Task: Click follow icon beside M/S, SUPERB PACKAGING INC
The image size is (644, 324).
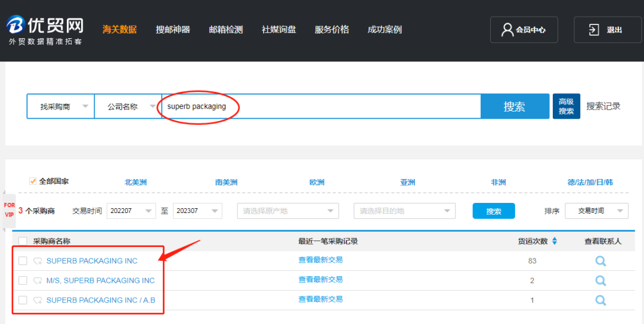Action: tap(38, 280)
